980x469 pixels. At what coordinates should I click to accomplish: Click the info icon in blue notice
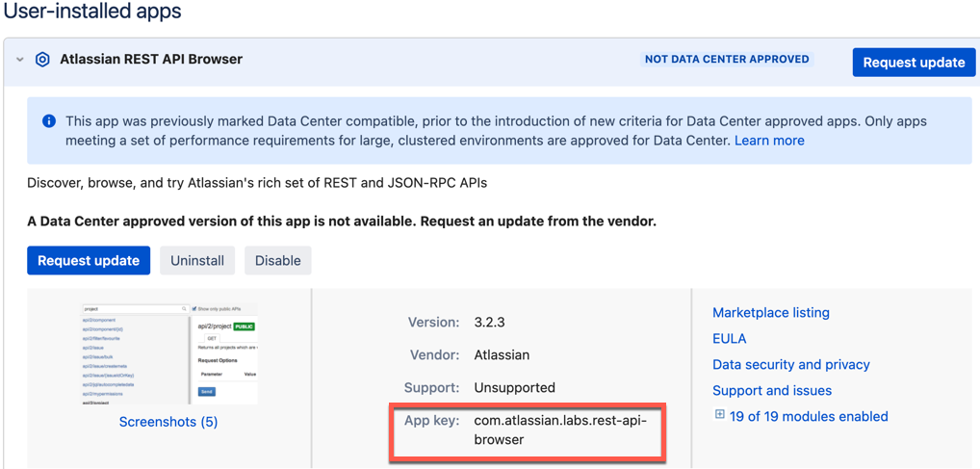click(49, 120)
